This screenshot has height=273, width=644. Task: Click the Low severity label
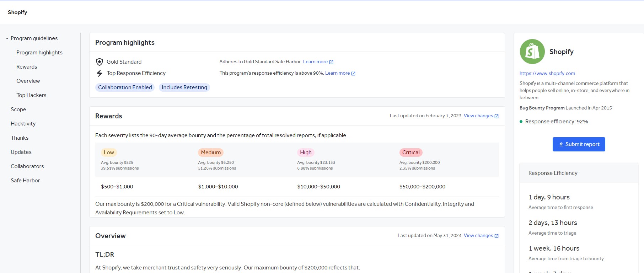109,152
